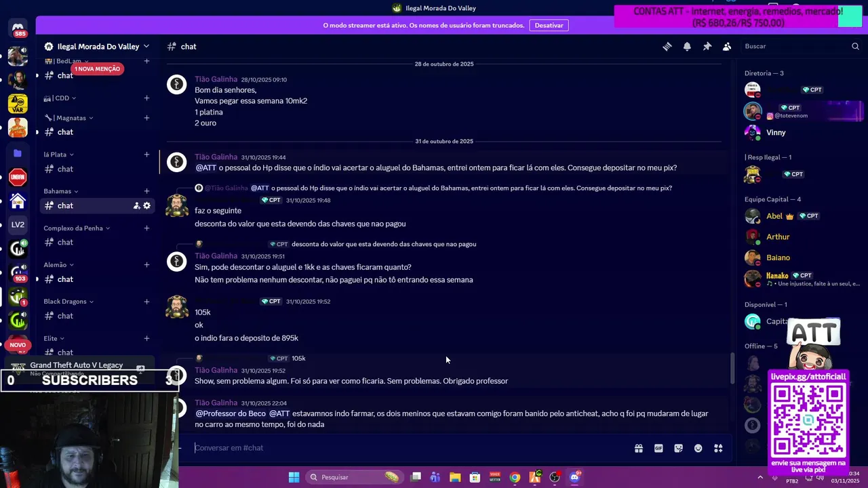
Task: Add a channel to CDD category
Action: [x=146, y=98]
